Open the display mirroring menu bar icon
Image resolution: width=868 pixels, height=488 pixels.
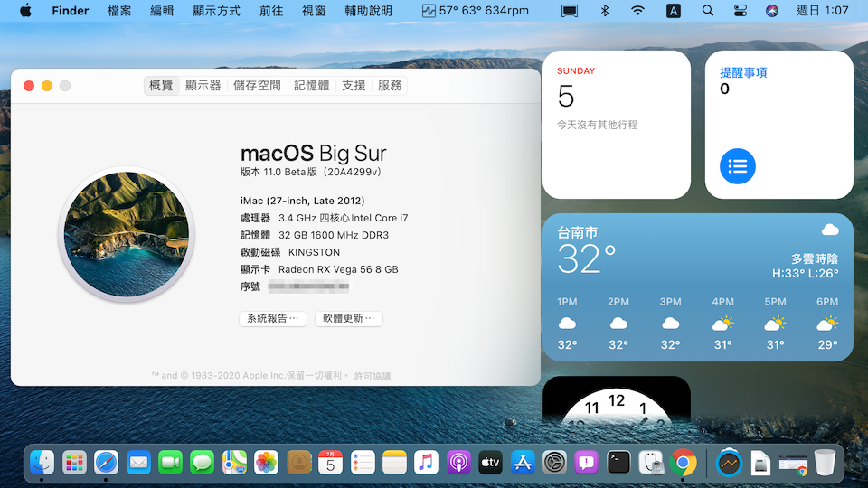[570, 11]
